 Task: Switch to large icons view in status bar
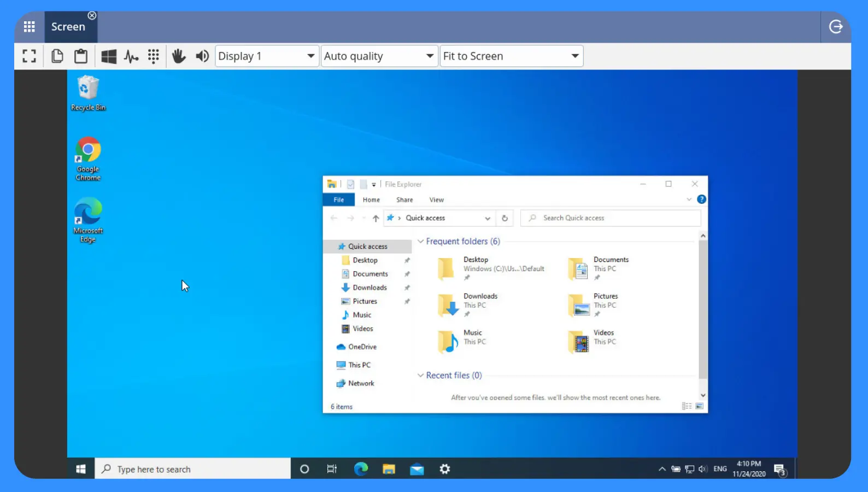[x=699, y=406]
